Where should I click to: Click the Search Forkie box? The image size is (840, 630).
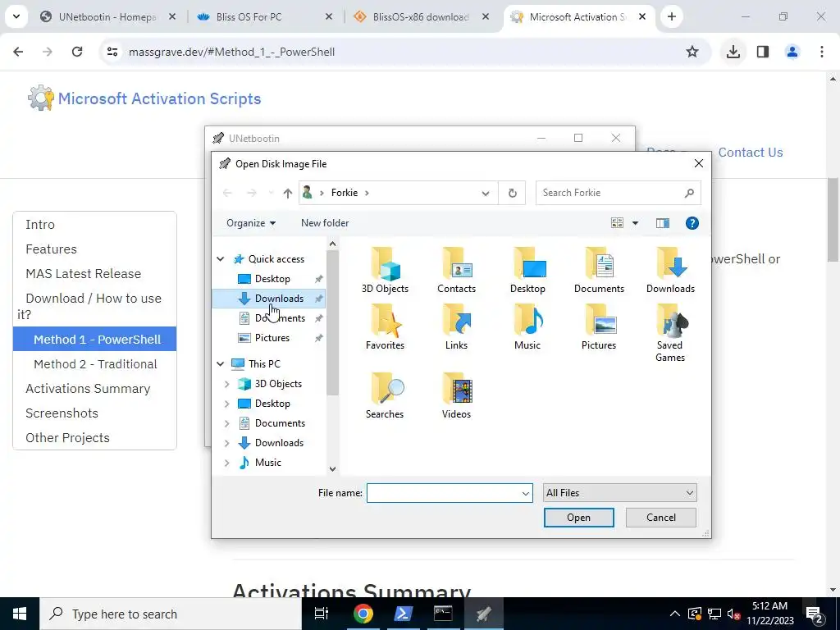point(619,193)
